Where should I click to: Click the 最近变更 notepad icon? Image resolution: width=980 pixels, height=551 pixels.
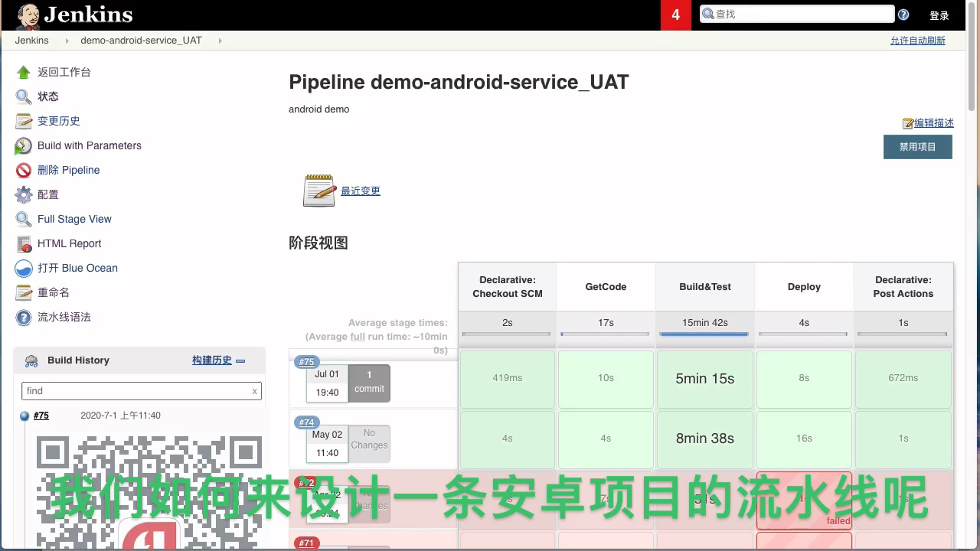tap(319, 191)
